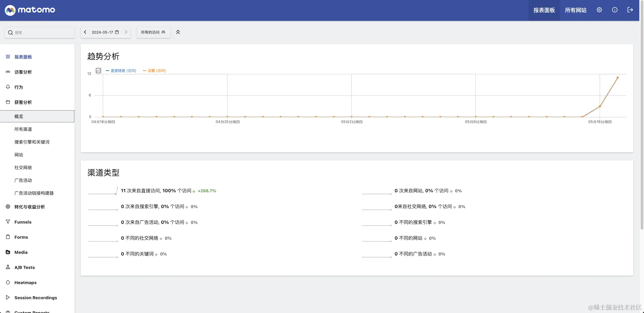
Task: Toggle the 直接链接 (访问) chart legend
Action: [121, 71]
